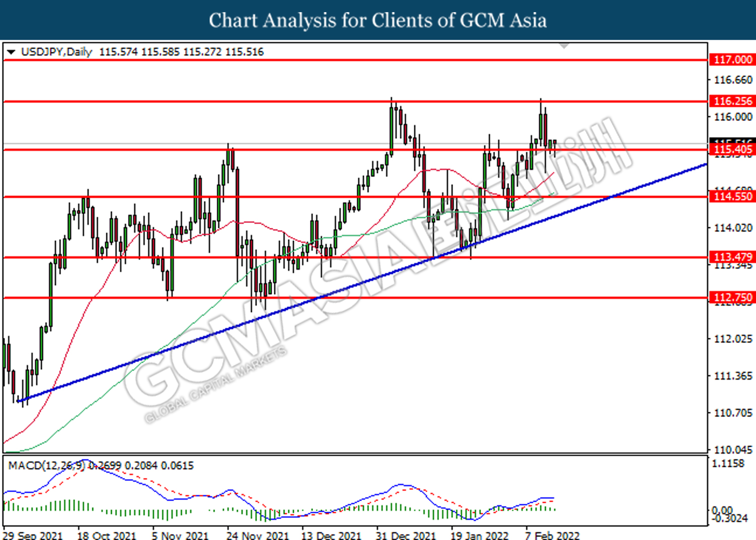Screen dimensions: 756x540
Task: Click the 24 Nov 2021 date label
Action: (257, 535)
